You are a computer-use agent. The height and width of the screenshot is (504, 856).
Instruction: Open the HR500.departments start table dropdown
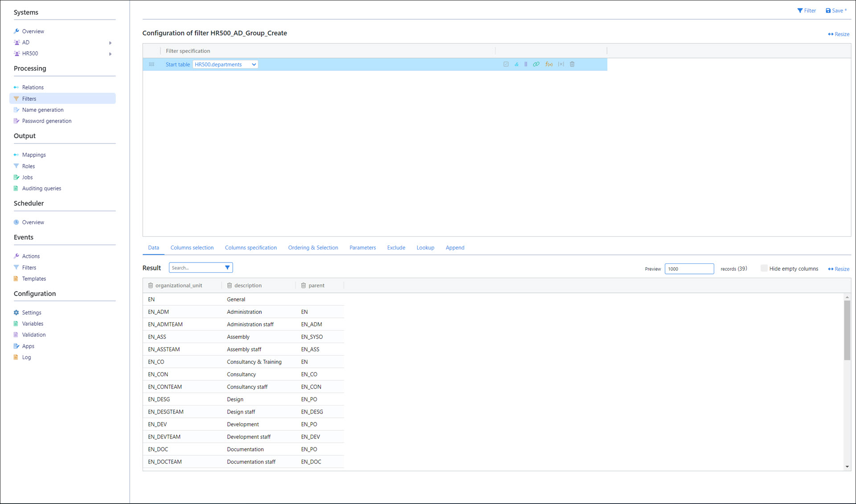pos(225,65)
